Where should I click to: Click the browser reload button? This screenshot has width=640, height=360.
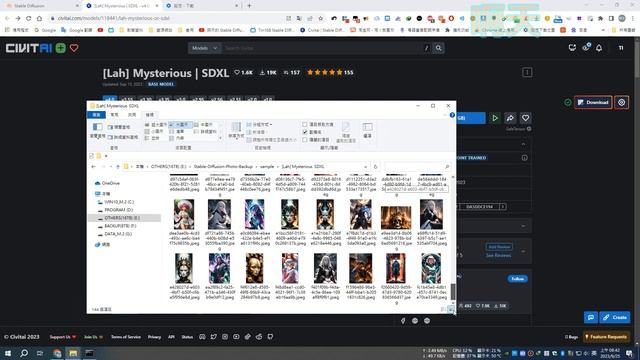(x=29, y=18)
